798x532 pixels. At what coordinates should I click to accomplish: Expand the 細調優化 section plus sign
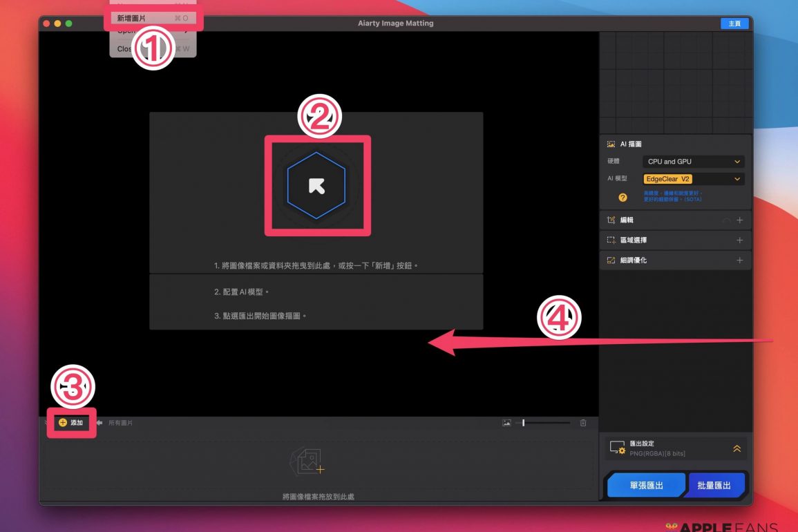pos(739,260)
